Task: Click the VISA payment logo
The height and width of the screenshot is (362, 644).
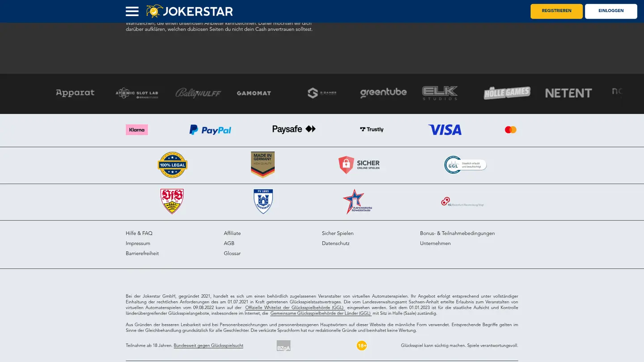Action: [445, 130]
